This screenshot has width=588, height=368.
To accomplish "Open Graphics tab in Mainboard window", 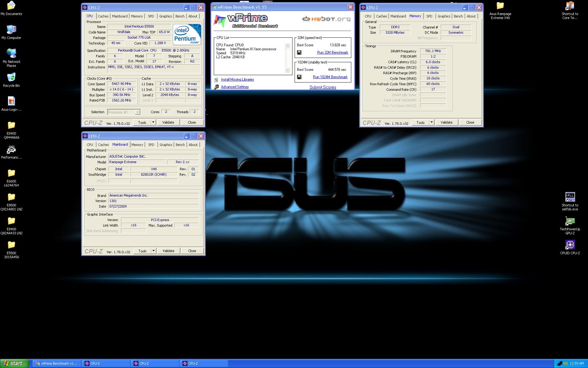I will pyautogui.click(x=166, y=145).
